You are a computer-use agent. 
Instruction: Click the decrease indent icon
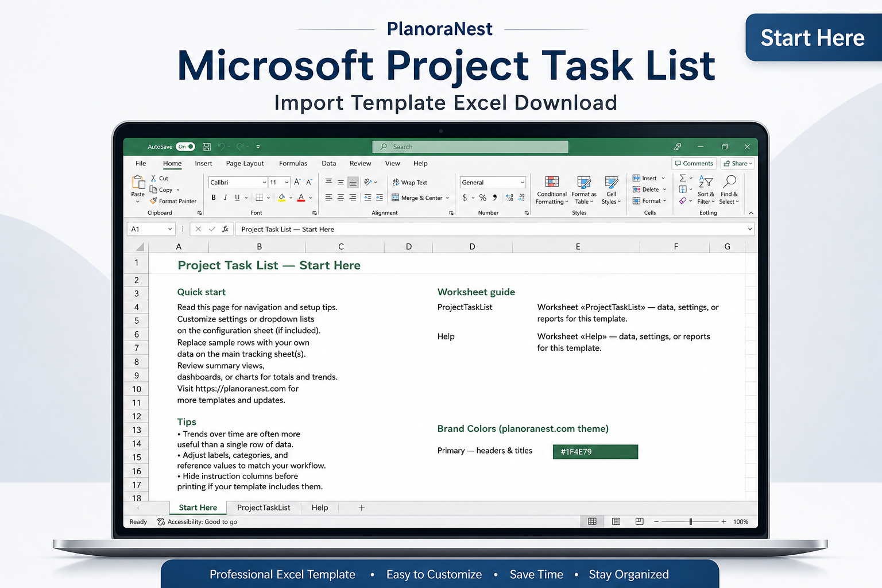point(367,198)
